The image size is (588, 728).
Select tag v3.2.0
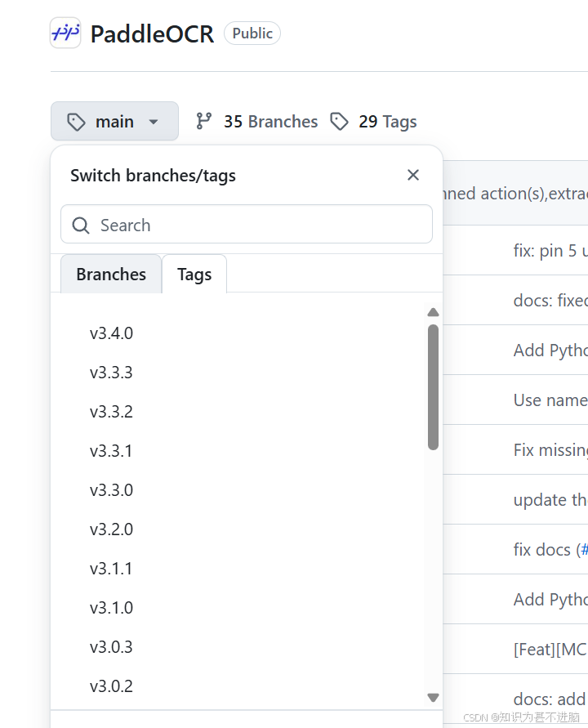tap(111, 529)
